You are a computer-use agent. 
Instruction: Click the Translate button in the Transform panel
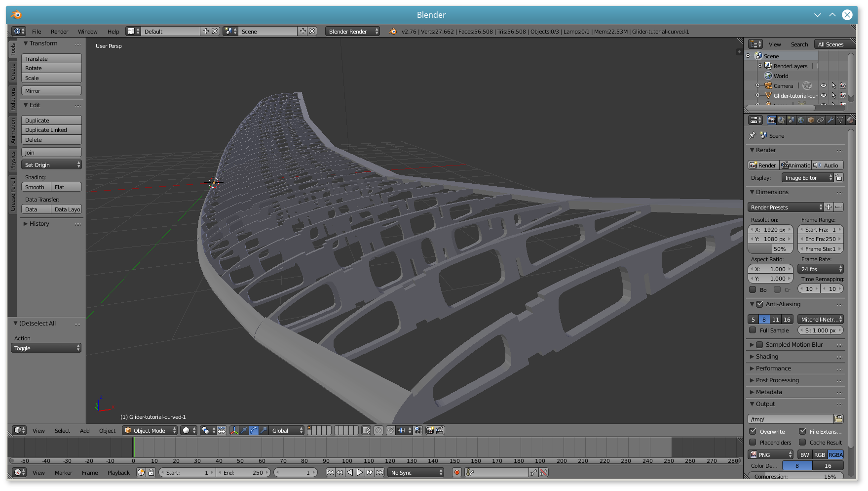point(51,58)
